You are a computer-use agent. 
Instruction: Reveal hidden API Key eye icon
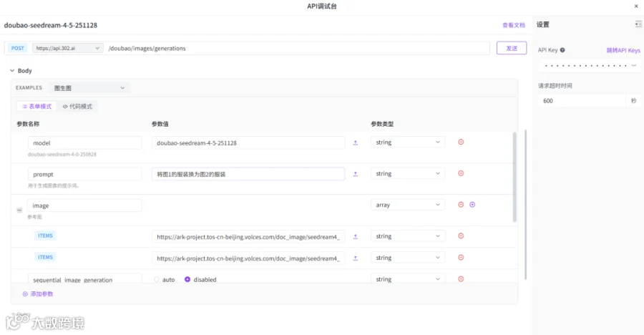point(634,65)
